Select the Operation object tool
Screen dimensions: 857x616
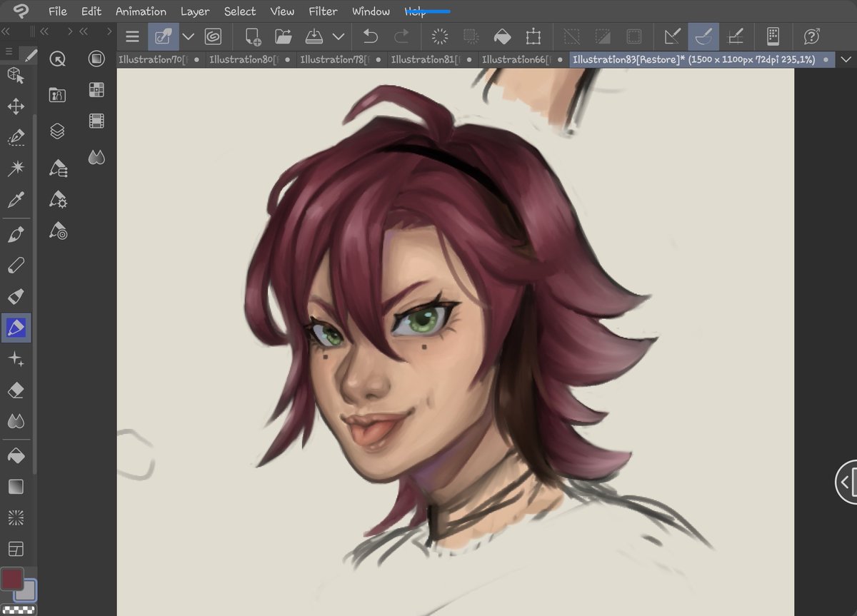[15, 75]
